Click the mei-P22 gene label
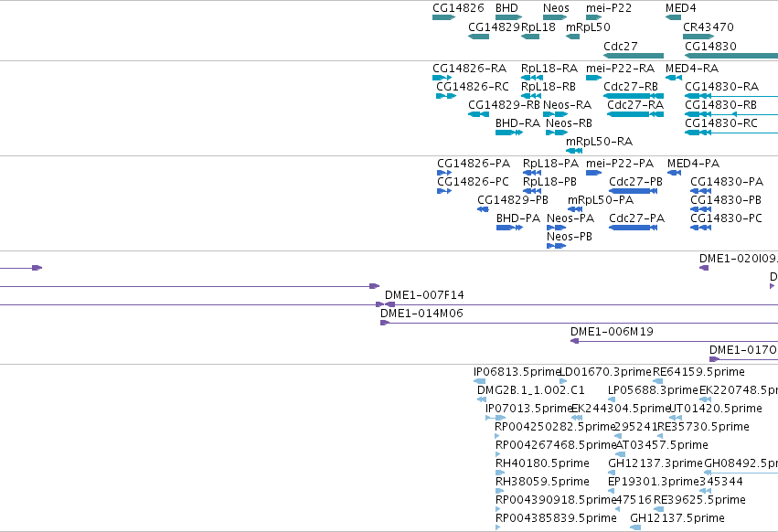This screenshot has width=778, height=532. 609,8
